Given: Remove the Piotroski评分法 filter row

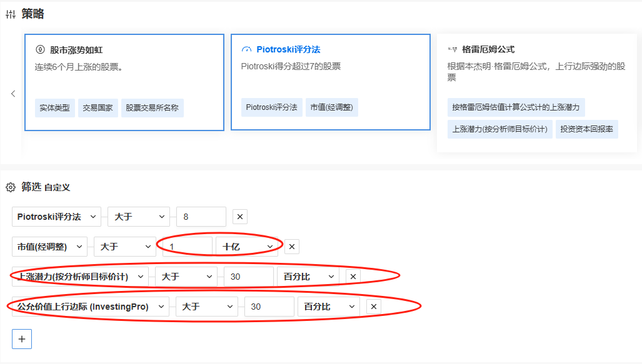Looking at the screenshot, I should [240, 217].
